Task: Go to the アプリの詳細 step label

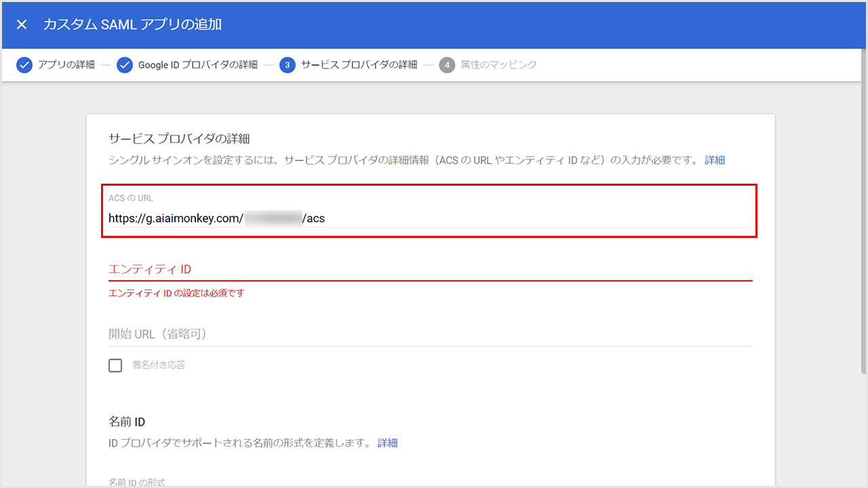Action: click(x=66, y=65)
